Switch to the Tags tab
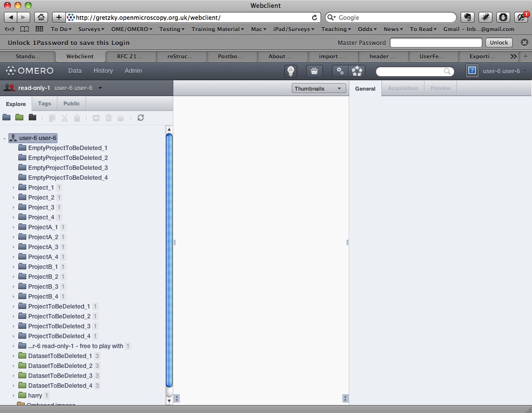 coord(45,103)
